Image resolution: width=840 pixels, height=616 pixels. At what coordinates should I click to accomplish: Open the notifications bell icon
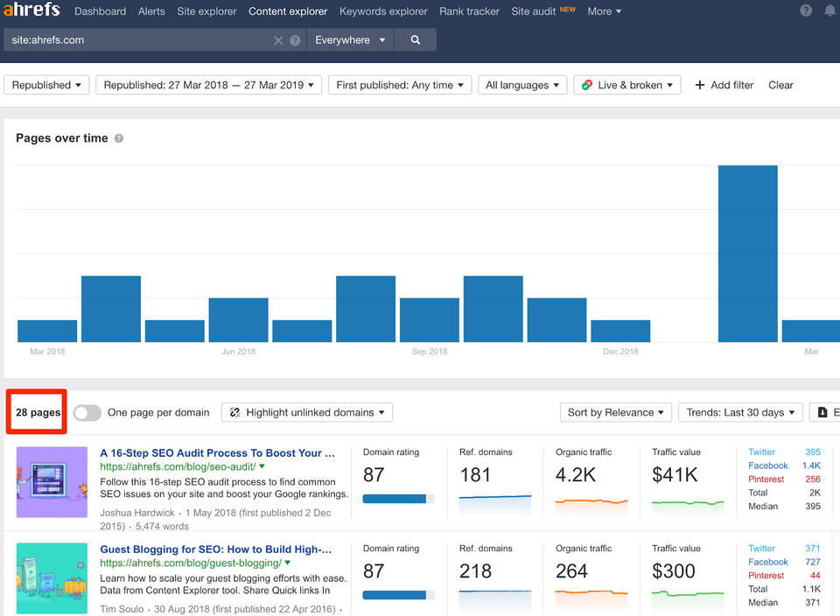829,11
